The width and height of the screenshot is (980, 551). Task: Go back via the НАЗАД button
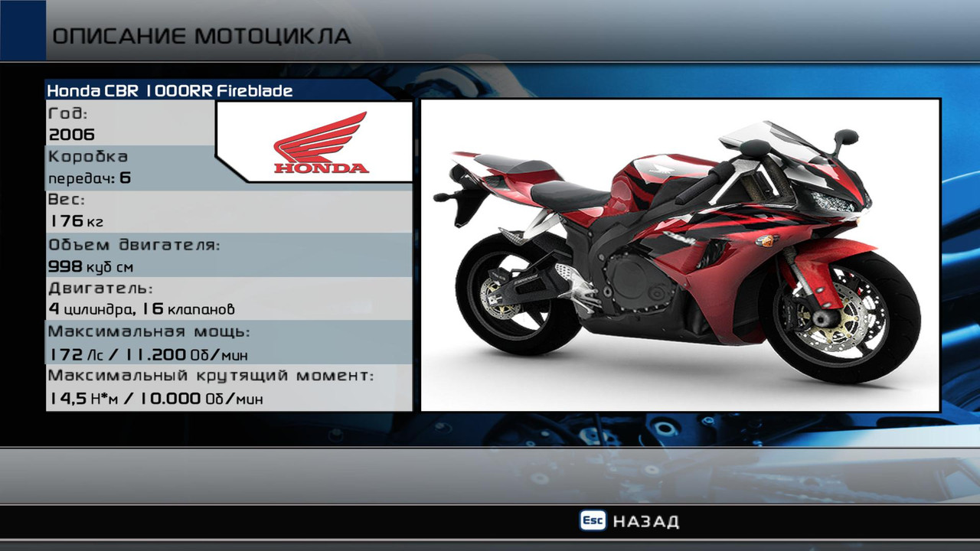[x=645, y=522]
